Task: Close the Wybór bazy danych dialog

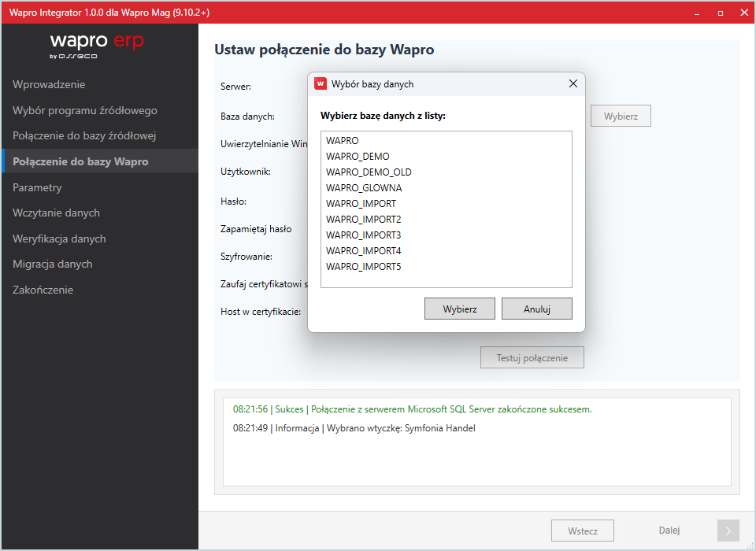Action: pos(573,84)
